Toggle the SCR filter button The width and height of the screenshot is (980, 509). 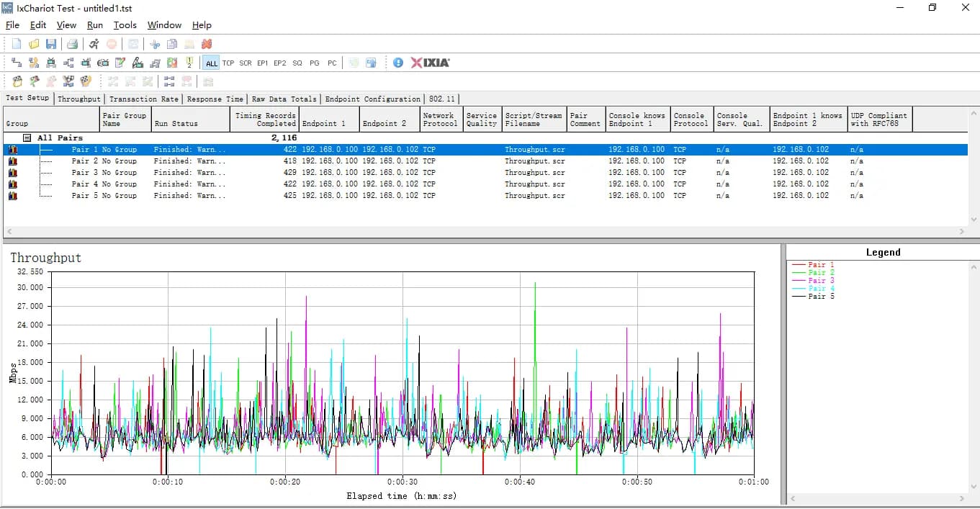tap(246, 63)
